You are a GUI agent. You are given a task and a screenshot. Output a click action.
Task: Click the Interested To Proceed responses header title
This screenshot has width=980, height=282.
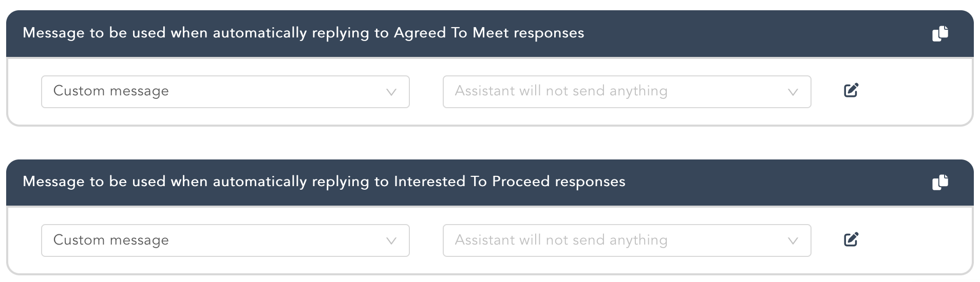pyautogui.click(x=324, y=182)
